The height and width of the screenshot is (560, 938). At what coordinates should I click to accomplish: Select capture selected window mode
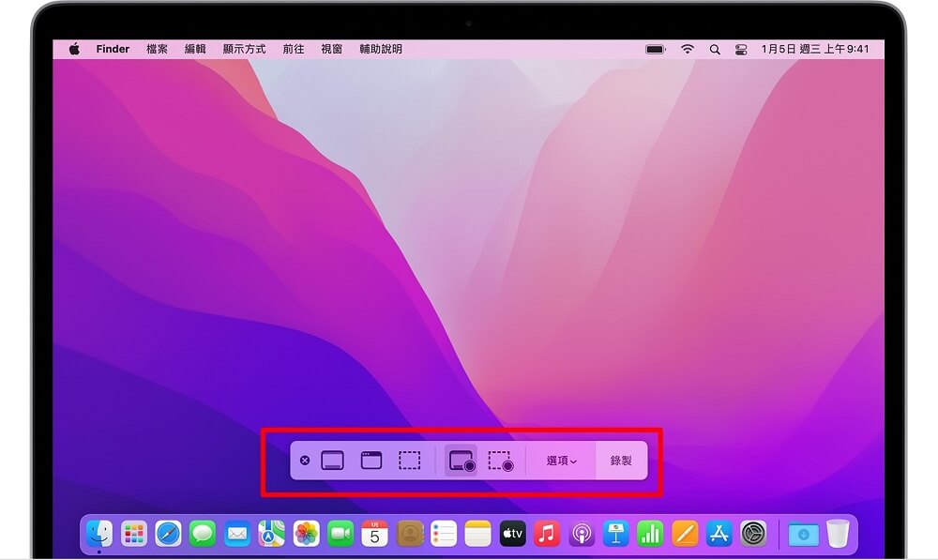pos(371,461)
